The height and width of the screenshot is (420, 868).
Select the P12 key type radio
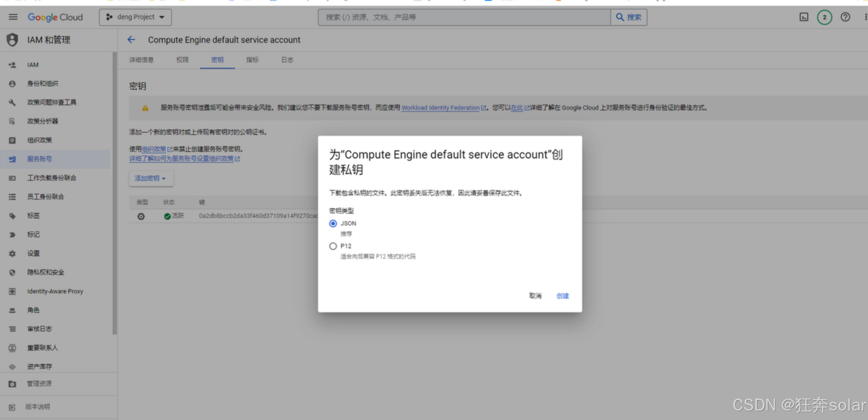click(333, 246)
